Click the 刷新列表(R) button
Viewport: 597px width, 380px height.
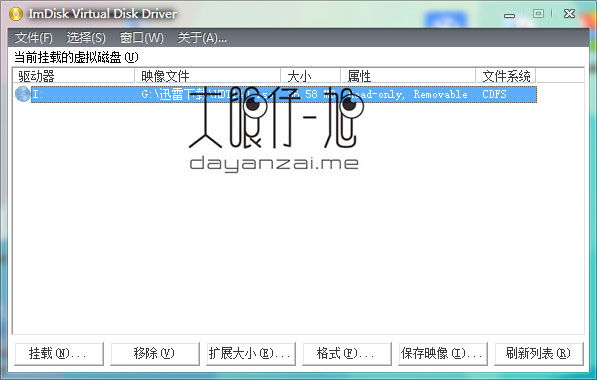point(539,354)
